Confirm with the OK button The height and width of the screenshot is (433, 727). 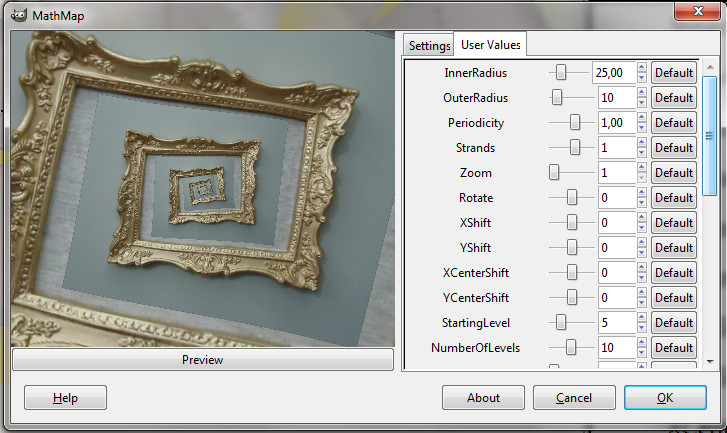(665, 397)
